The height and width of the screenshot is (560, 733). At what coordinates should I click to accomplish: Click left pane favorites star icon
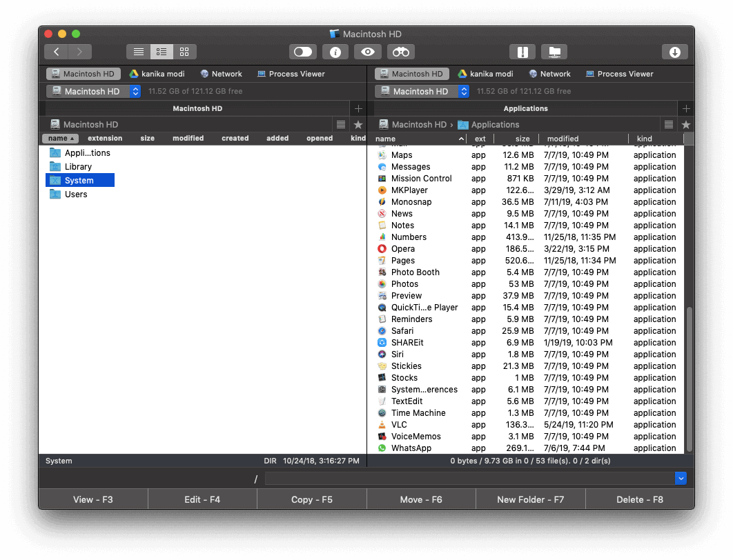[x=358, y=125]
